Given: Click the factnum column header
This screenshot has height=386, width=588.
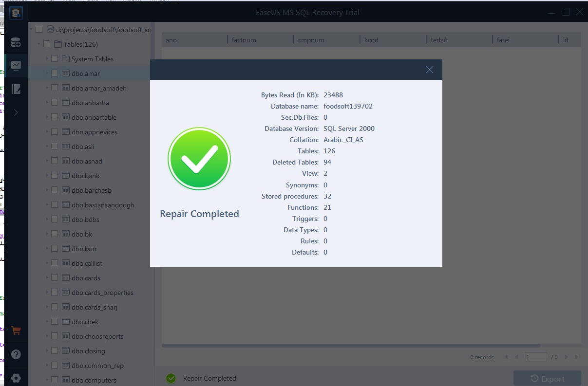Looking at the screenshot, I should tap(261, 40).
